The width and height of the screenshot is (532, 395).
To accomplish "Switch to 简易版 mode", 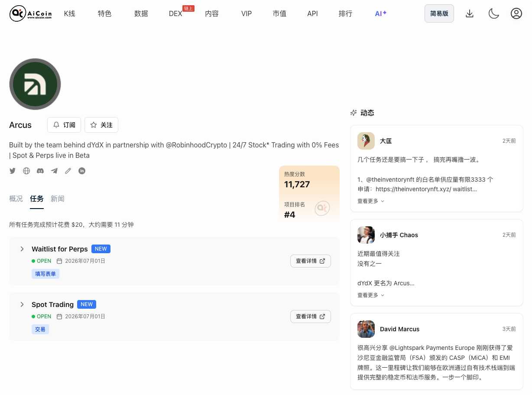I will tap(439, 14).
